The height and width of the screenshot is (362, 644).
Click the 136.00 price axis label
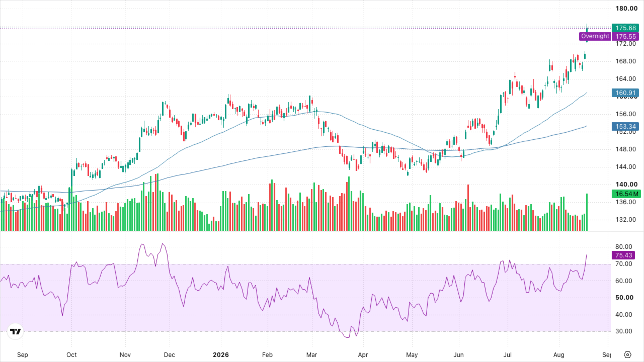[x=626, y=202]
